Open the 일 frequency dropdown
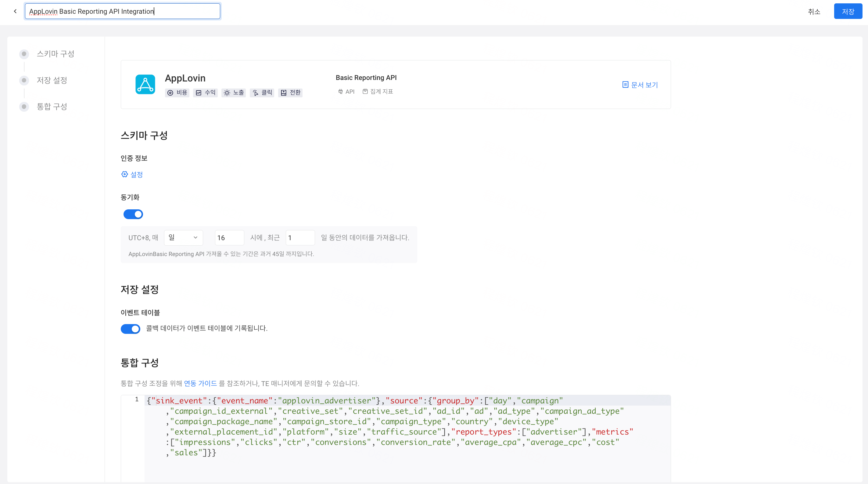Image resolution: width=868 pixels, height=484 pixels. tap(183, 238)
